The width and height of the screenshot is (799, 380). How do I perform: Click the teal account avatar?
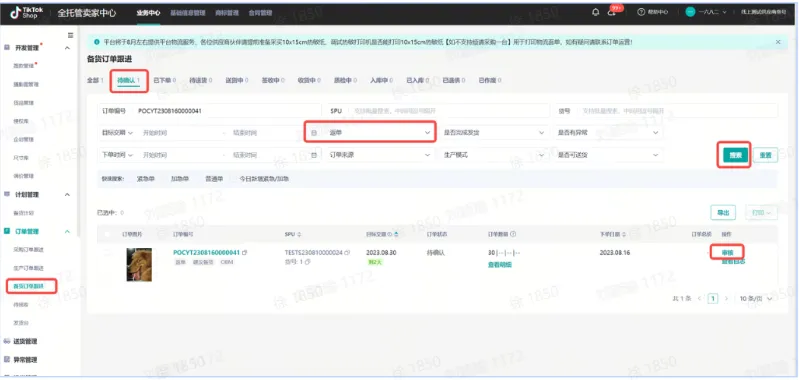tap(690, 12)
